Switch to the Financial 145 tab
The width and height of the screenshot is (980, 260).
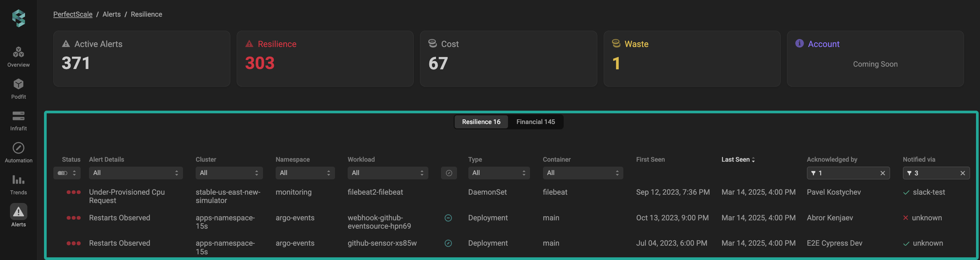coord(535,122)
